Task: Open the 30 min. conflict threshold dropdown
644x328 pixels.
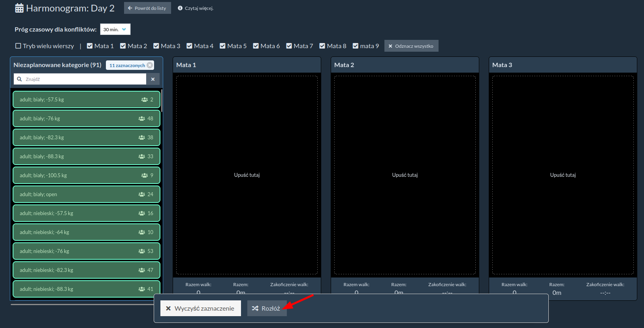Action: tap(115, 30)
